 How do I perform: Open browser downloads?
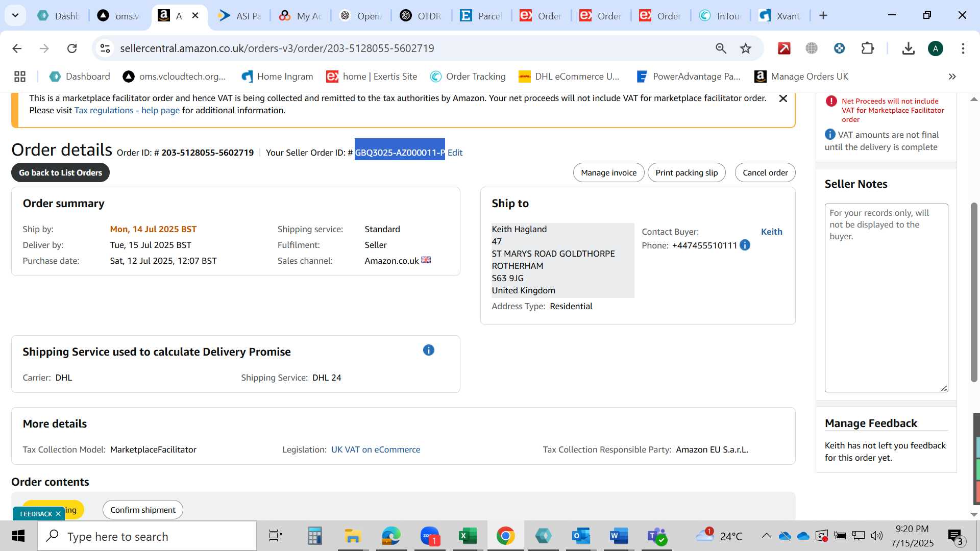point(908,48)
